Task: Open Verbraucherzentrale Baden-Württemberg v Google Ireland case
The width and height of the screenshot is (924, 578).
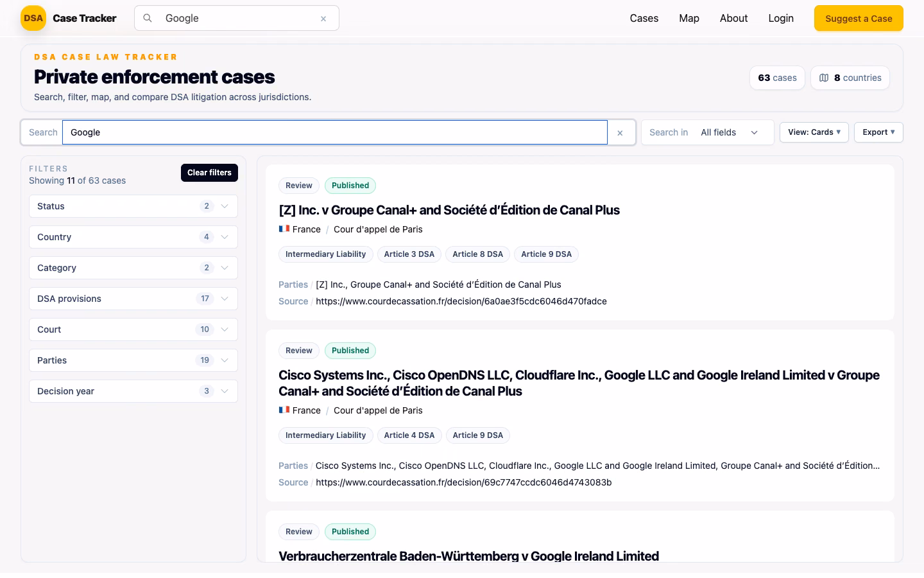Action: [468, 556]
